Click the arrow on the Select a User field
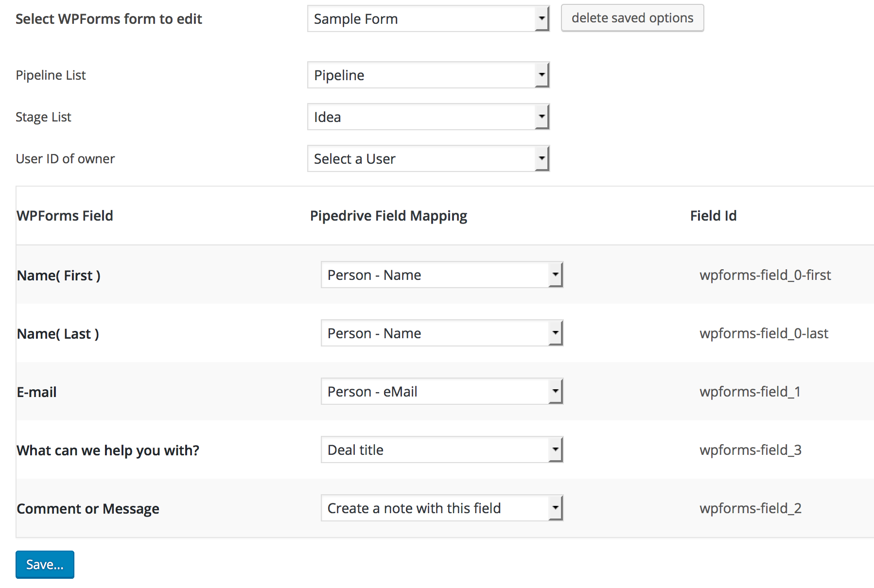874x588 pixels. [542, 158]
